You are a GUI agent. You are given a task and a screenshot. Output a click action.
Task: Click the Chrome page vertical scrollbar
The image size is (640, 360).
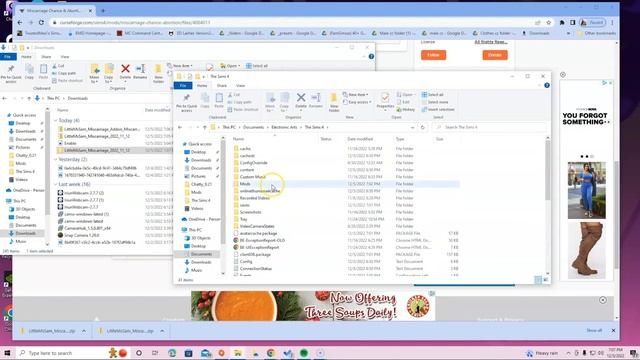[x=616, y=214]
